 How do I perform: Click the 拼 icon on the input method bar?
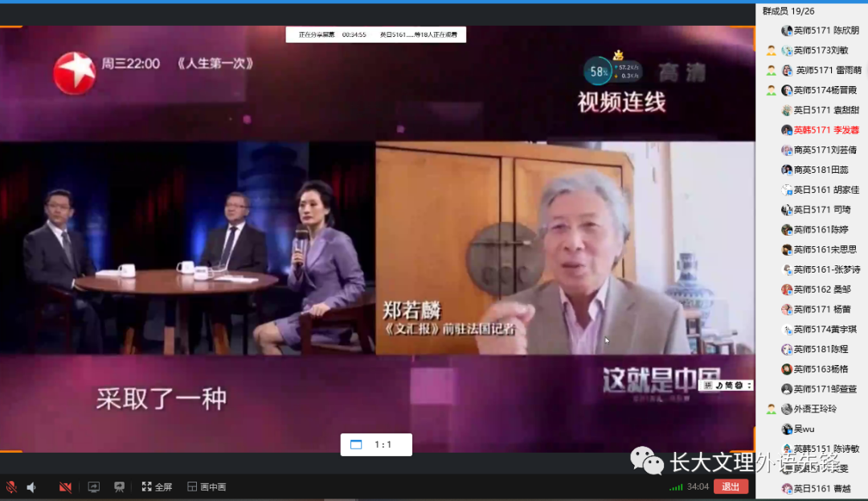click(x=708, y=385)
